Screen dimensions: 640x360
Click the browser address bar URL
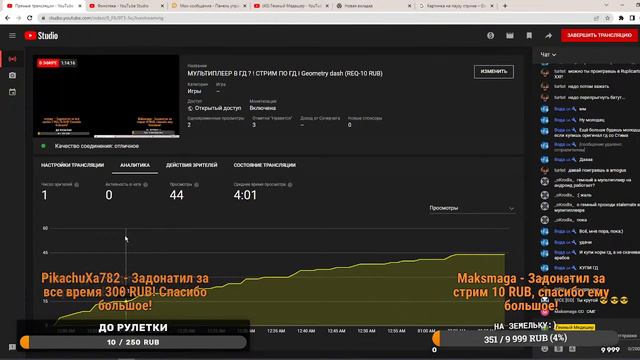click(106, 18)
